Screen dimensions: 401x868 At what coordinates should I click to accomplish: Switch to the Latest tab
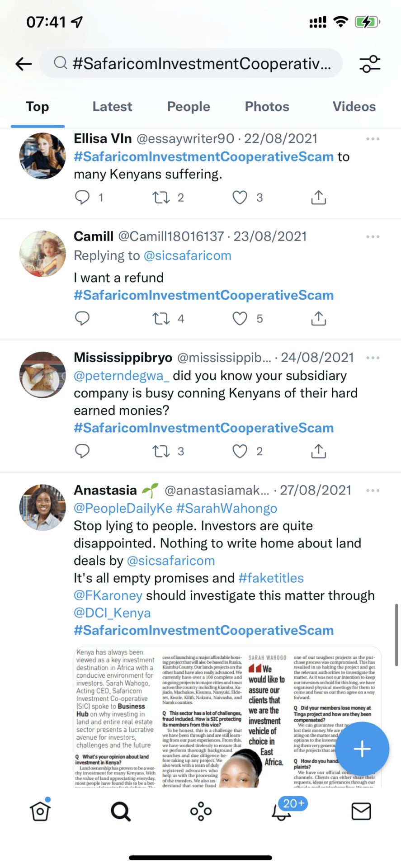tap(112, 107)
